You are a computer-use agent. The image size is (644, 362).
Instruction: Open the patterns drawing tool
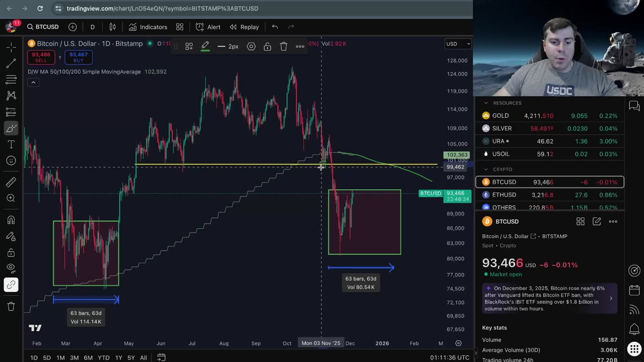click(x=11, y=96)
